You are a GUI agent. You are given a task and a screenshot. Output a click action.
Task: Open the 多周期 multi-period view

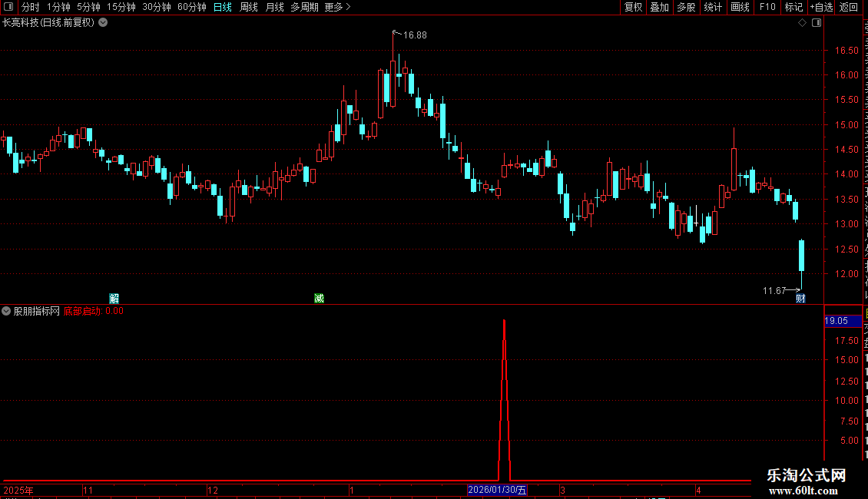304,7
